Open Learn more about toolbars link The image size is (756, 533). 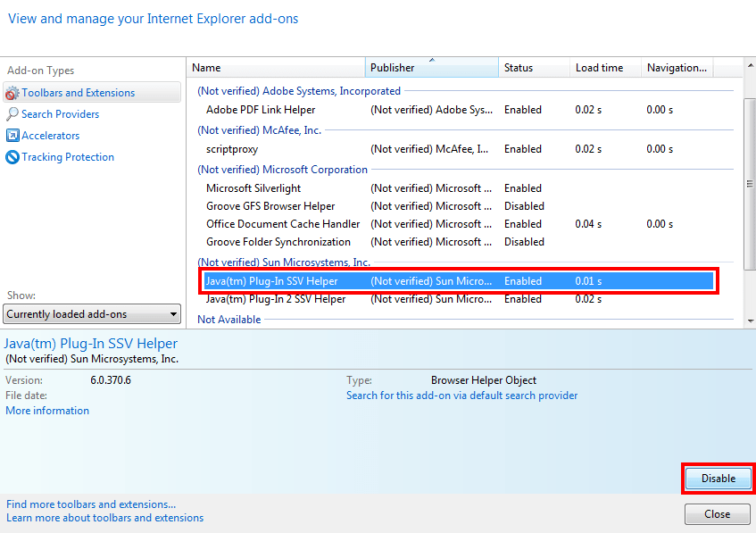point(104,518)
